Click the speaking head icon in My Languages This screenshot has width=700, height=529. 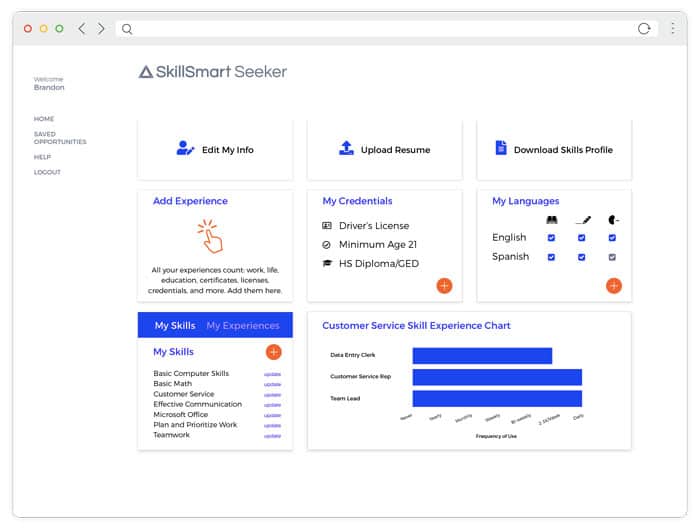(613, 220)
